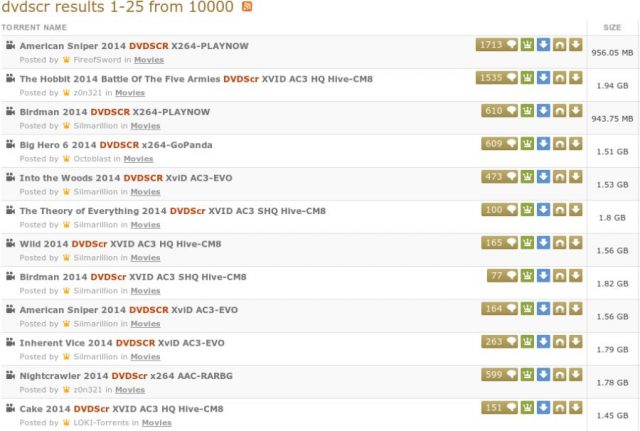Click the green verified crown icon for The Hobbit
The width and height of the screenshot is (640, 431).
coord(527,78)
